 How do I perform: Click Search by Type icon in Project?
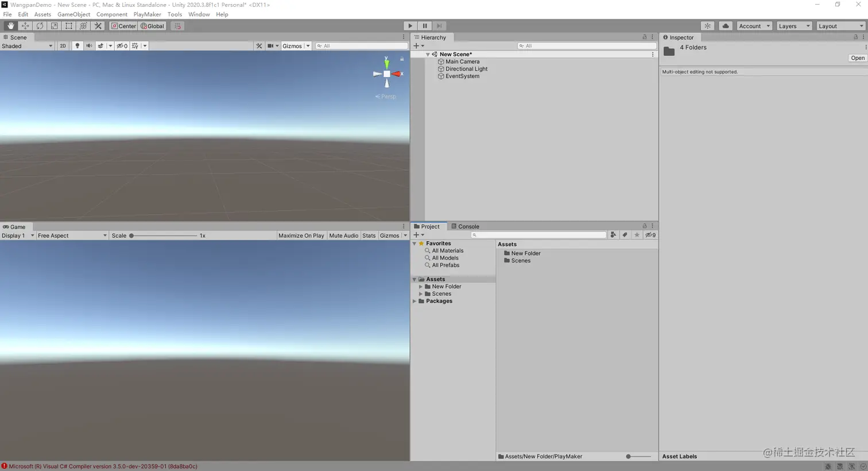(613, 235)
